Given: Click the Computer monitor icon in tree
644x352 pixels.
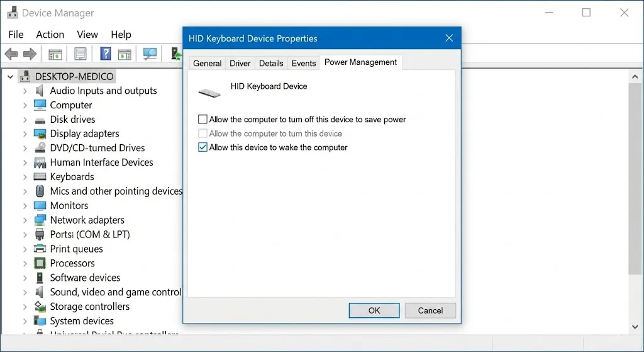Looking at the screenshot, I should tap(40, 105).
